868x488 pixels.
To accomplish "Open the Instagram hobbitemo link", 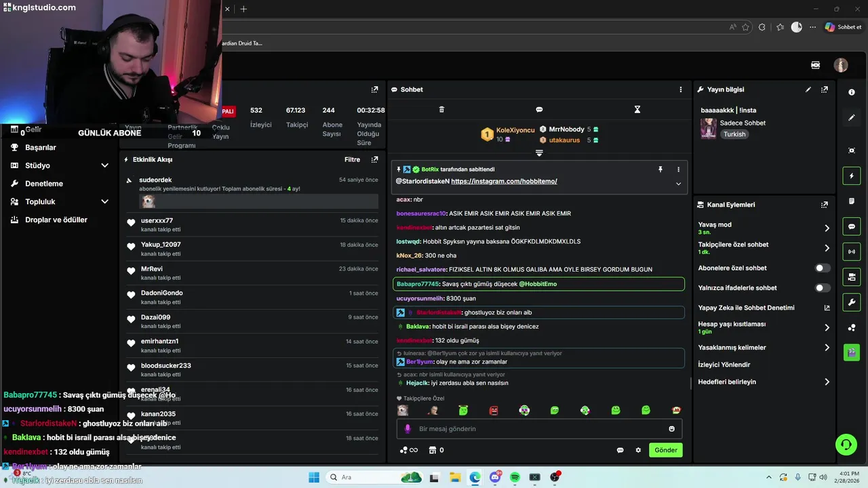I will [x=504, y=181].
